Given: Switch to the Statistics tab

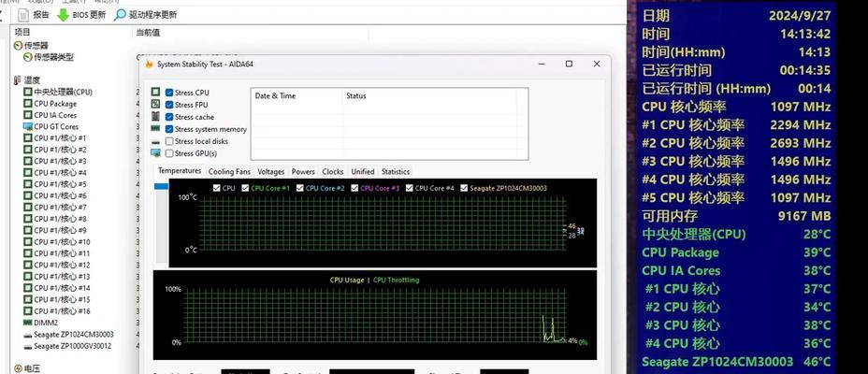Looking at the screenshot, I should [x=396, y=171].
